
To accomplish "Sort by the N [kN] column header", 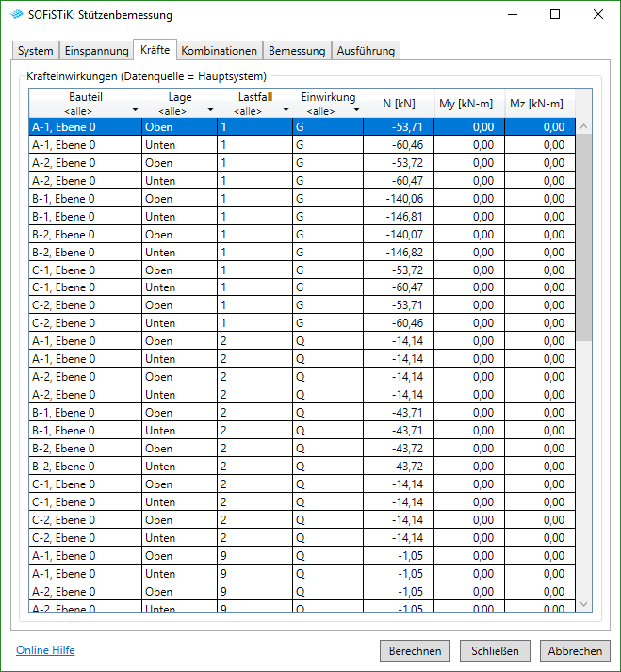I will click(399, 104).
